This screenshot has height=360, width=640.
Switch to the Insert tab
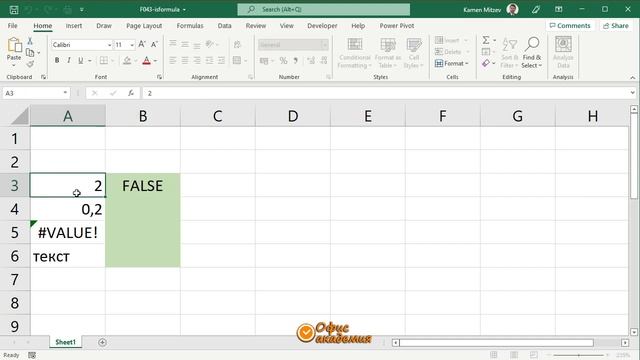pyautogui.click(x=73, y=25)
